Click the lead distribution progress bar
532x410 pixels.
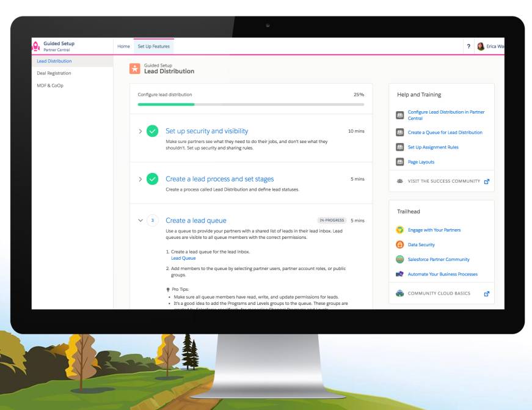[x=251, y=104]
